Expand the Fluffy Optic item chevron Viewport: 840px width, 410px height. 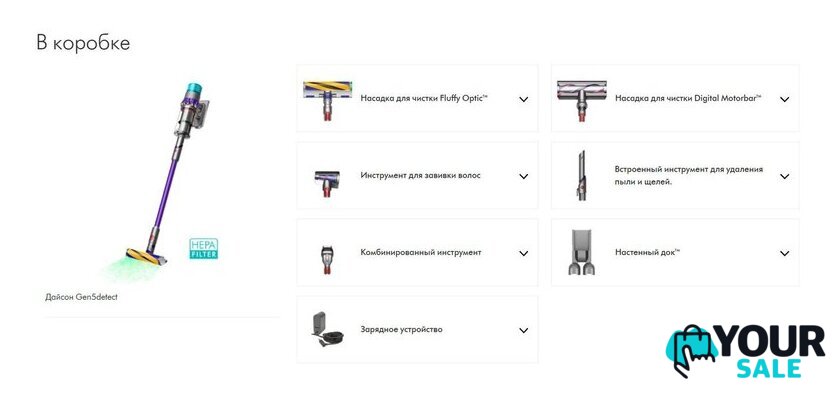coord(523,99)
